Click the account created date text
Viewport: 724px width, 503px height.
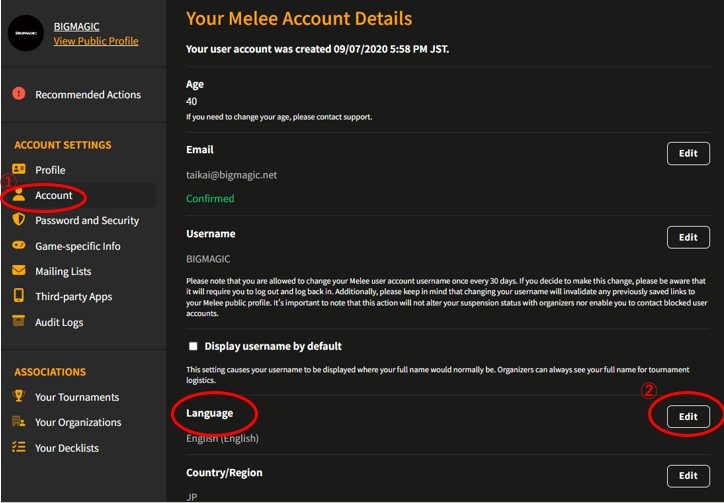(x=318, y=49)
